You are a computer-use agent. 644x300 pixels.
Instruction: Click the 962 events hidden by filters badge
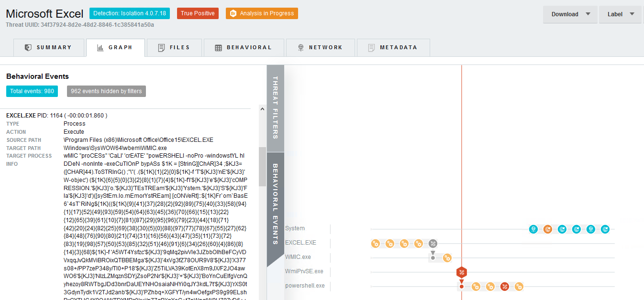pyautogui.click(x=106, y=91)
